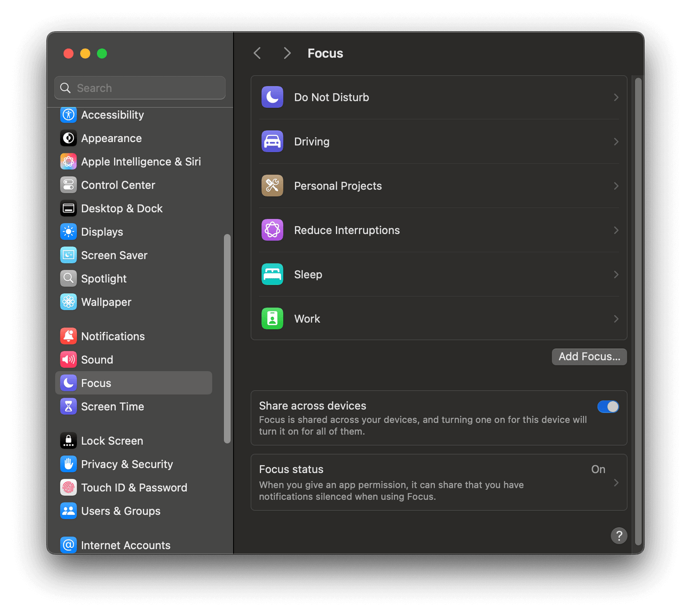
Task: Click the Apple Intelligence & Siri icon
Action: pos(69,162)
